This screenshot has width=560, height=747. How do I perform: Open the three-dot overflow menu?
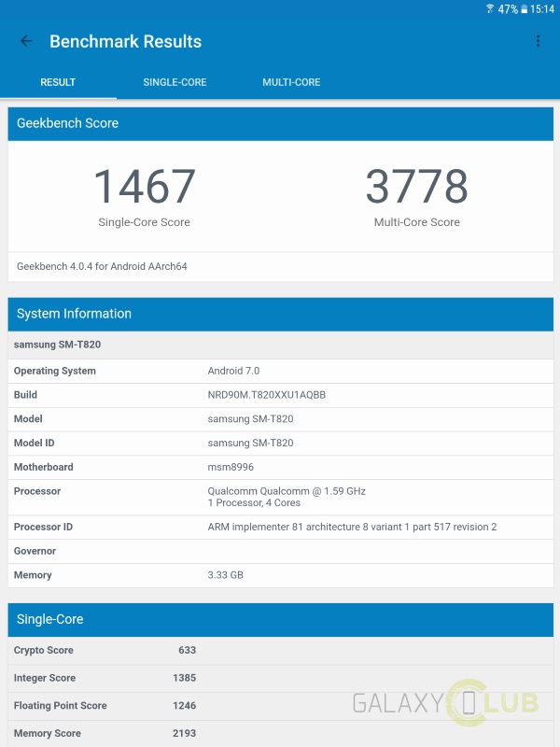pos(538,41)
